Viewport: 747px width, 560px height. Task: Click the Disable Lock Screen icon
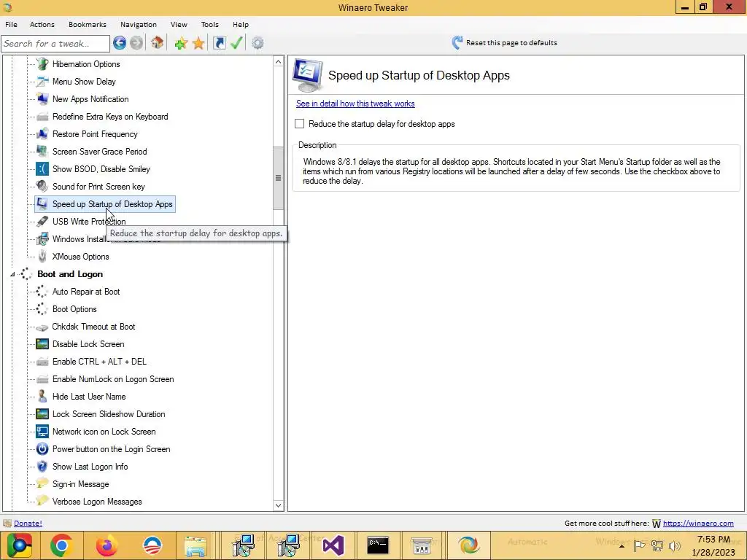click(x=42, y=344)
